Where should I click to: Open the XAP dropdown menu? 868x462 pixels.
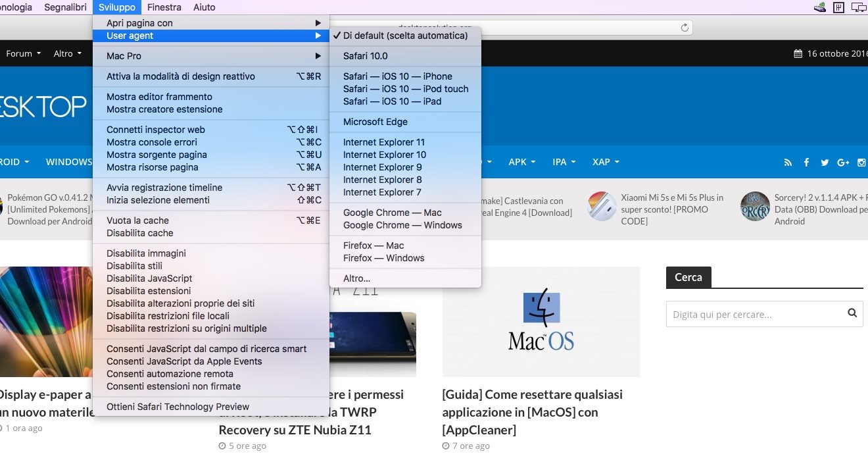(x=606, y=162)
